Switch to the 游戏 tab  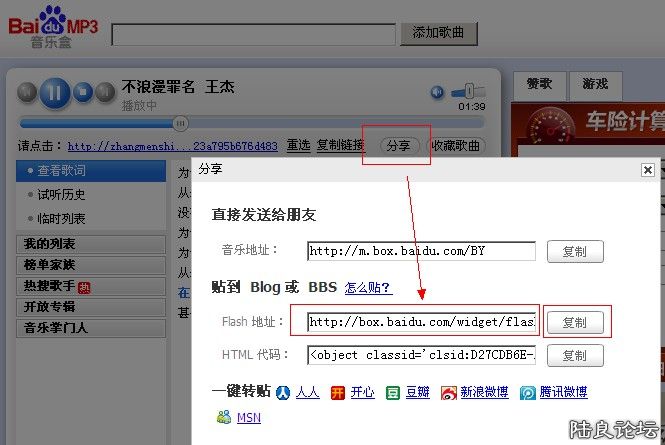tap(595, 85)
